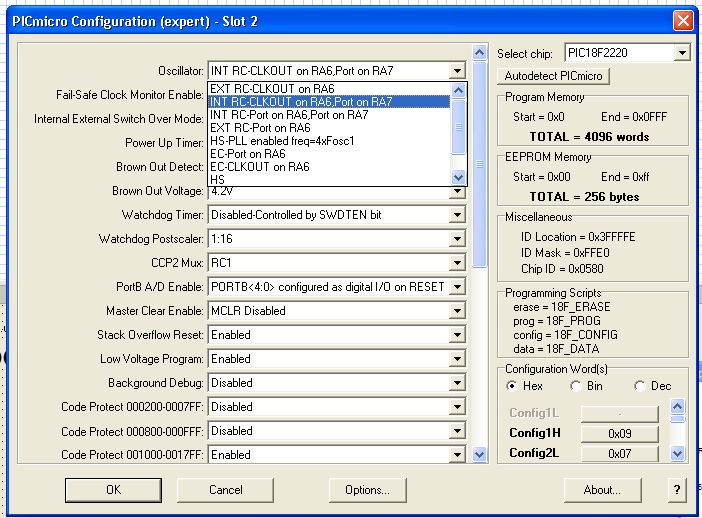
Task: Click the Config1H value 0x09
Action: coord(620,433)
